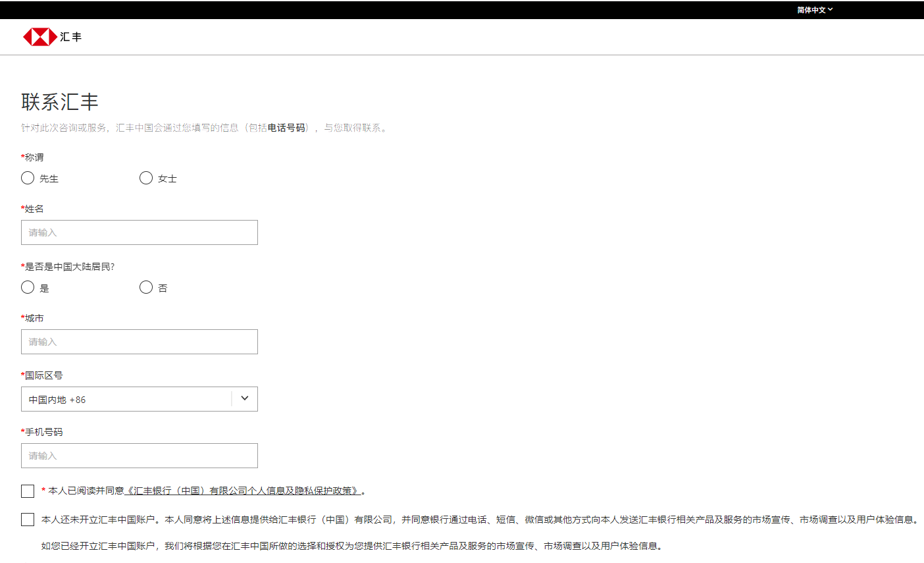Click the 称谓 field label
Viewport: 924px width, 563px height.
[32, 157]
